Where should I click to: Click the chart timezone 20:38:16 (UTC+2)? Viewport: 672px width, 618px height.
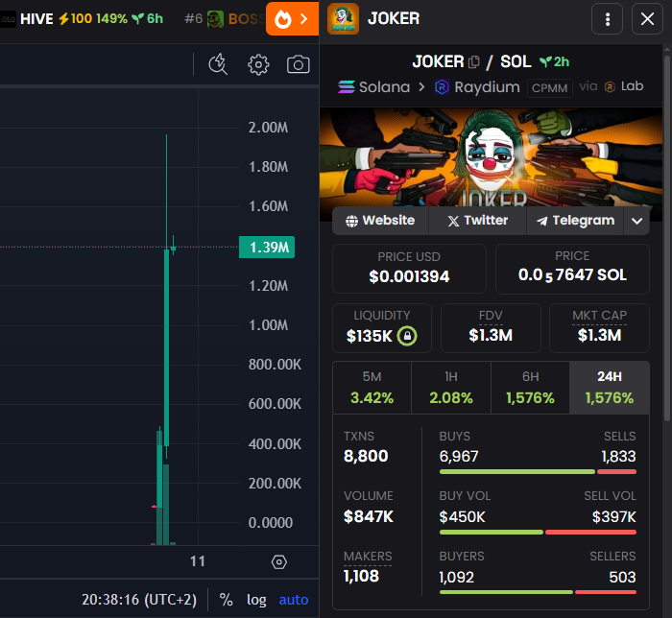click(x=139, y=600)
